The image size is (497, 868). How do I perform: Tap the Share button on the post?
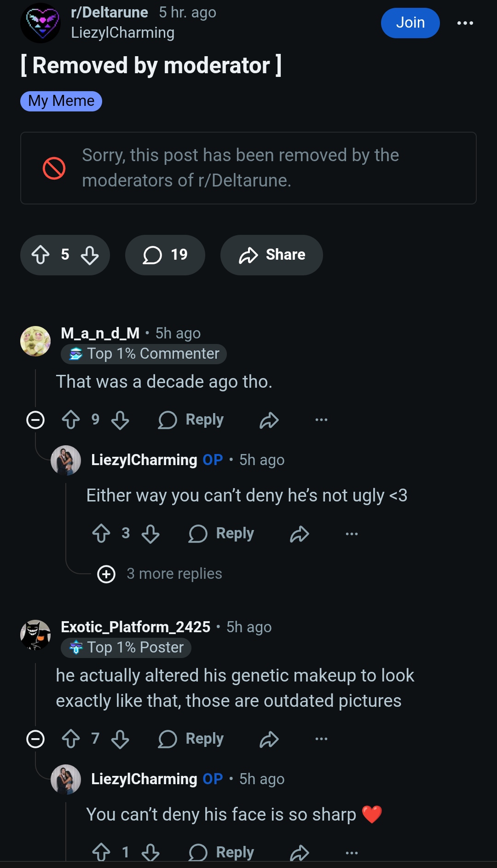[x=272, y=255]
